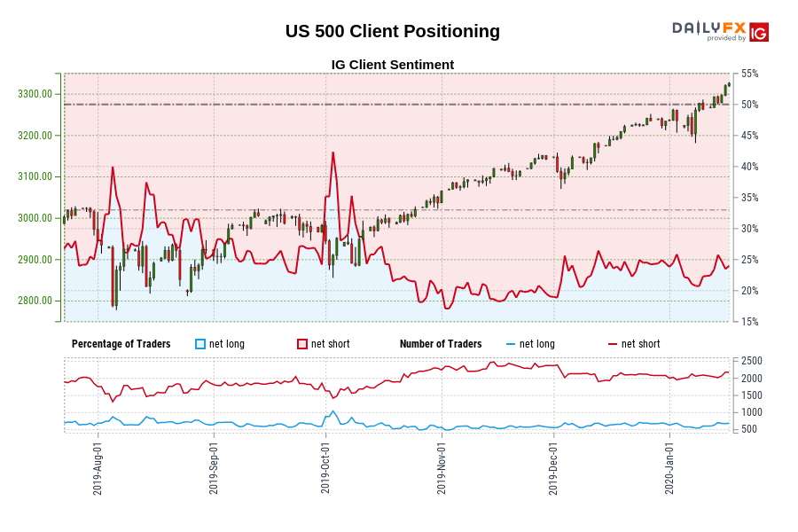Viewport: 798px width, 532px height.
Task: Click the 'US 500 Client Positioning' title
Action: pyautogui.click(x=393, y=31)
